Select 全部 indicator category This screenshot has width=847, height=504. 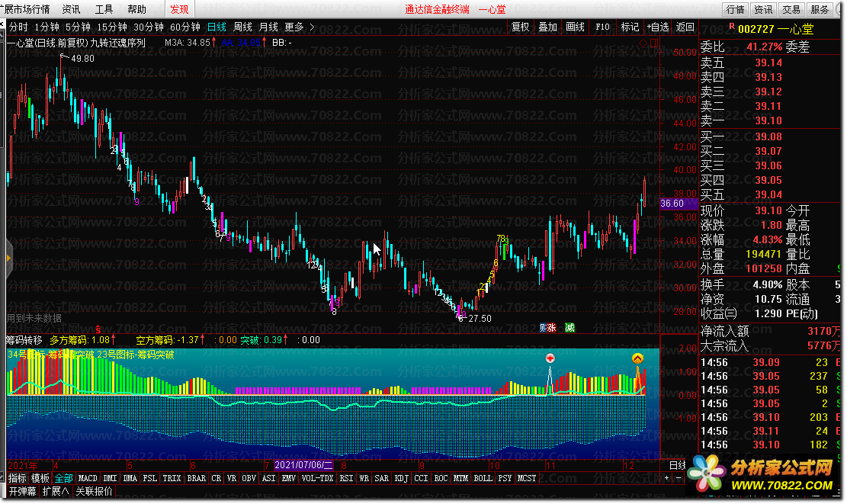point(63,478)
